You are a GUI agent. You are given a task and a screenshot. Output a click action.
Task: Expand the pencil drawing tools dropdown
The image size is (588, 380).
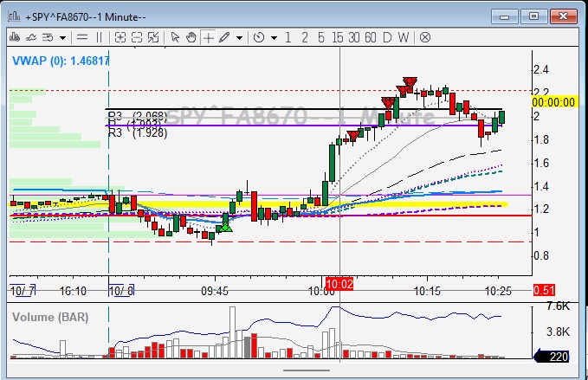(239, 38)
